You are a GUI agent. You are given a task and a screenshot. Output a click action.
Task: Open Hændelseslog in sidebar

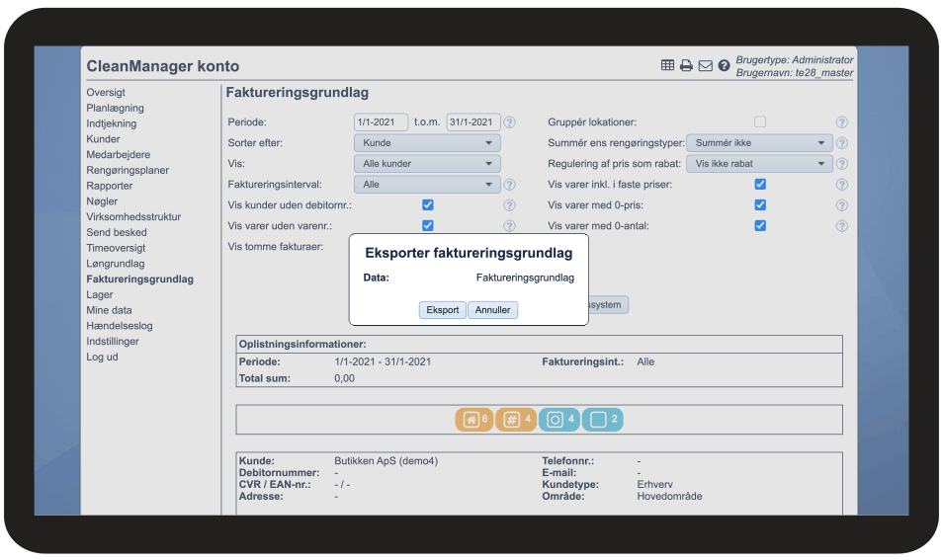pos(119,326)
